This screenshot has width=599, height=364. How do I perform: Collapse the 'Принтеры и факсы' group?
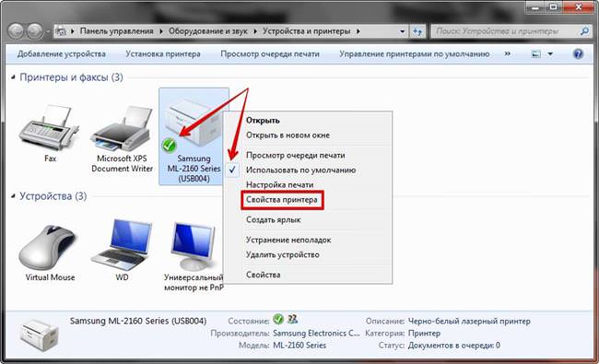coord(13,77)
